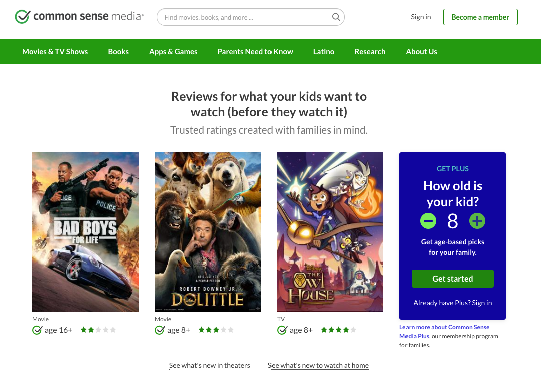Click Sign in link in Get Plus box
The width and height of the screenshot is (541, 392).
pos(482,303)
